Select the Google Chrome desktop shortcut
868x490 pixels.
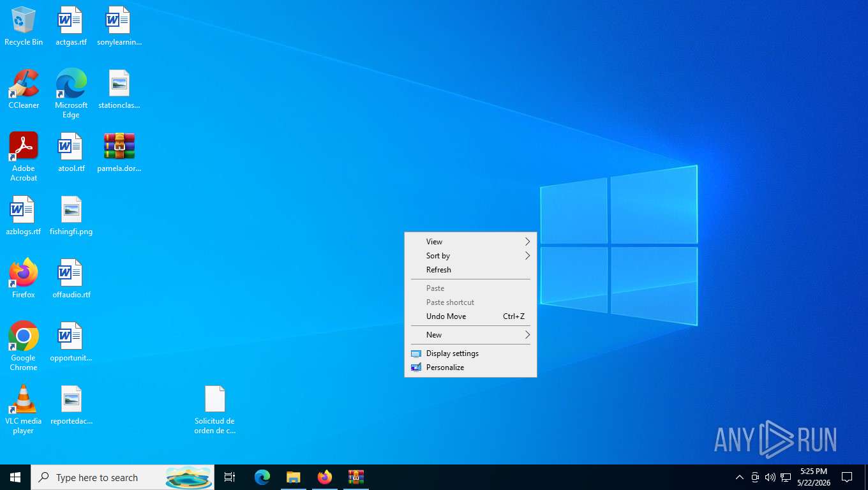click(x=24, y=346)
